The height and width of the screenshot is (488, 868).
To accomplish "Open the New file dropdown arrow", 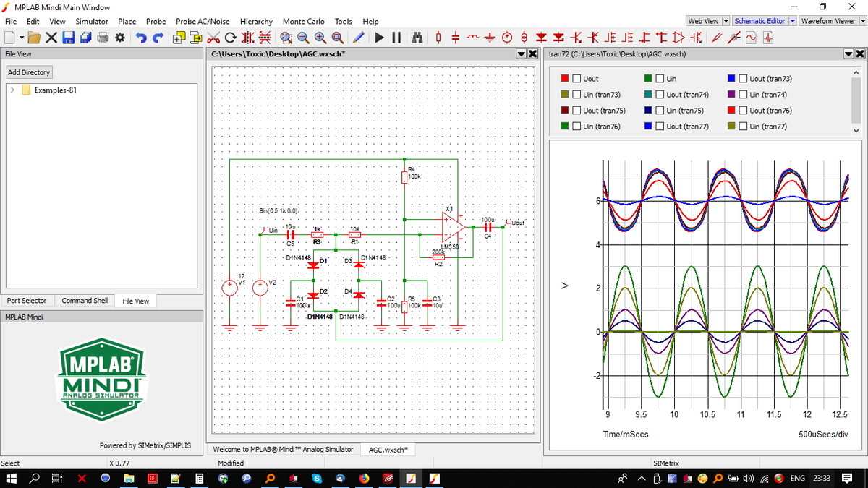I will (22, 38).
